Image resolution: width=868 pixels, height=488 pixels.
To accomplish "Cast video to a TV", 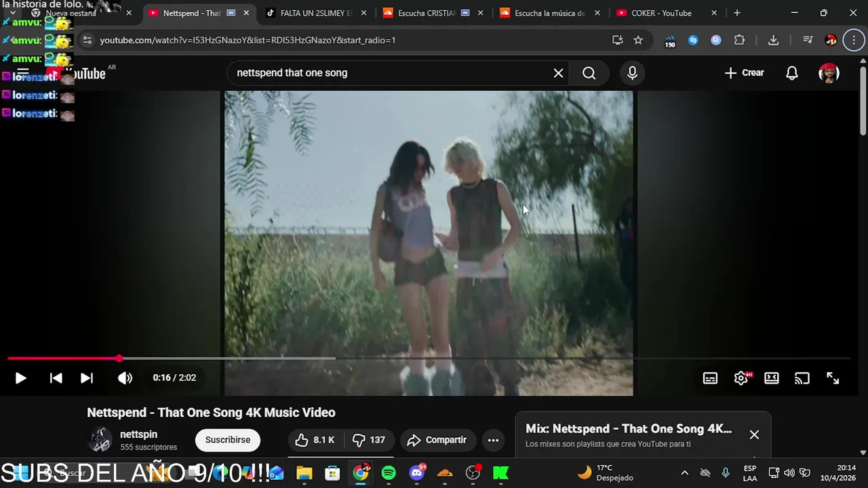I will pos(802,378).
